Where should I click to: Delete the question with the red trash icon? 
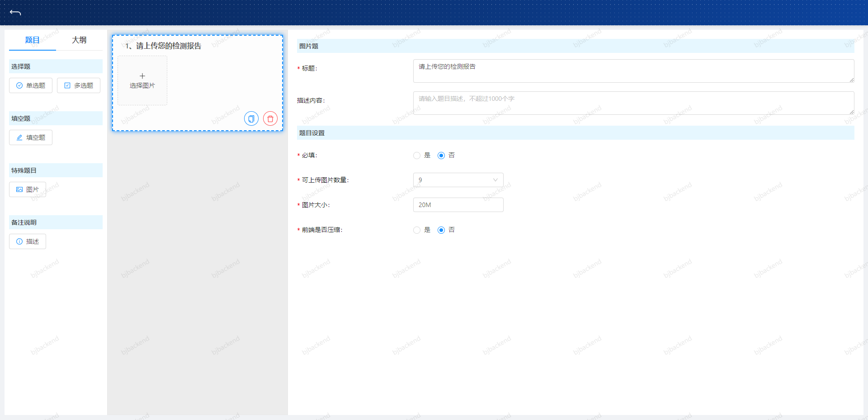point(270,119)
